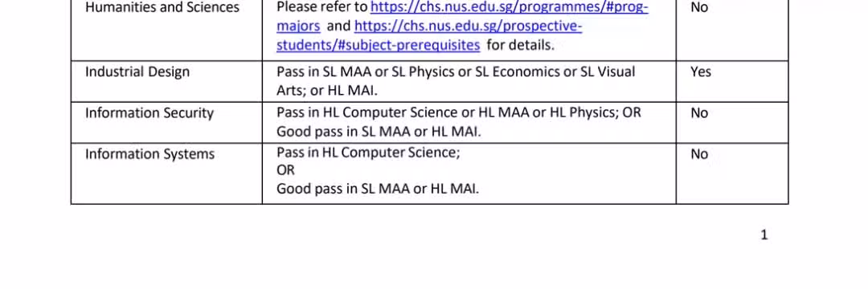This screenshot has width=868, height=289.
Task: Click 'Good pass' line in Information Systems row
Action: pyautogui.click(x=378, y=189)
